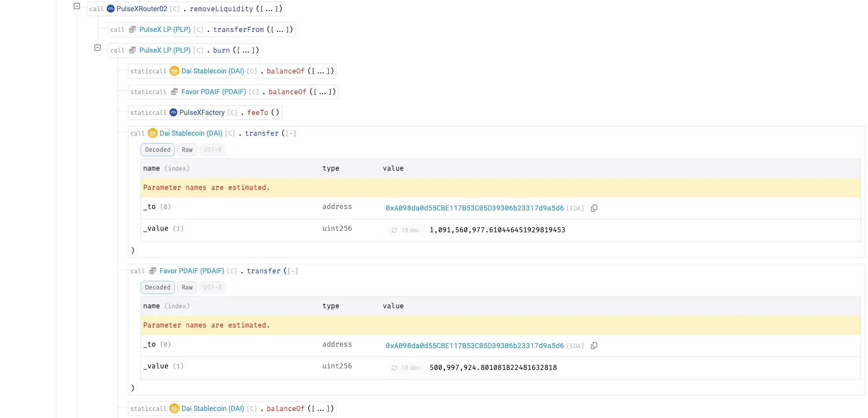Viewport: 868px width, 418px height.
Task: Collapse Favor PDAIF transfer call arguments
Action: tap(293, 271)
